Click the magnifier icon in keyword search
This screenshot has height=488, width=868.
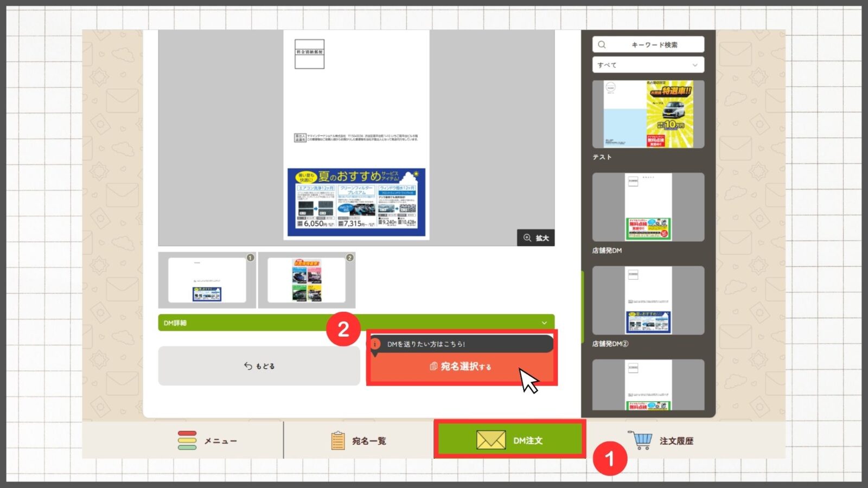[x=602, y=44]
